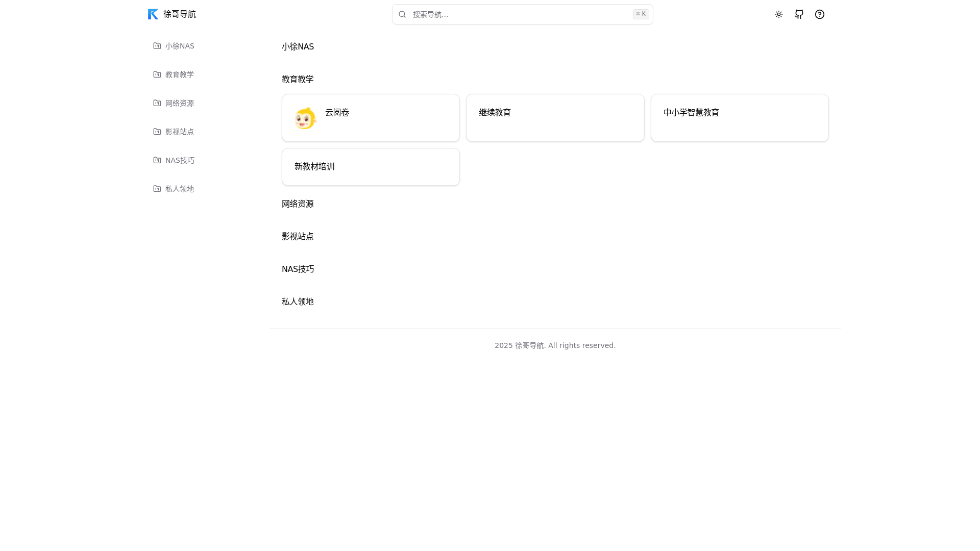Click the search magnifier icon

click(402, 14)
